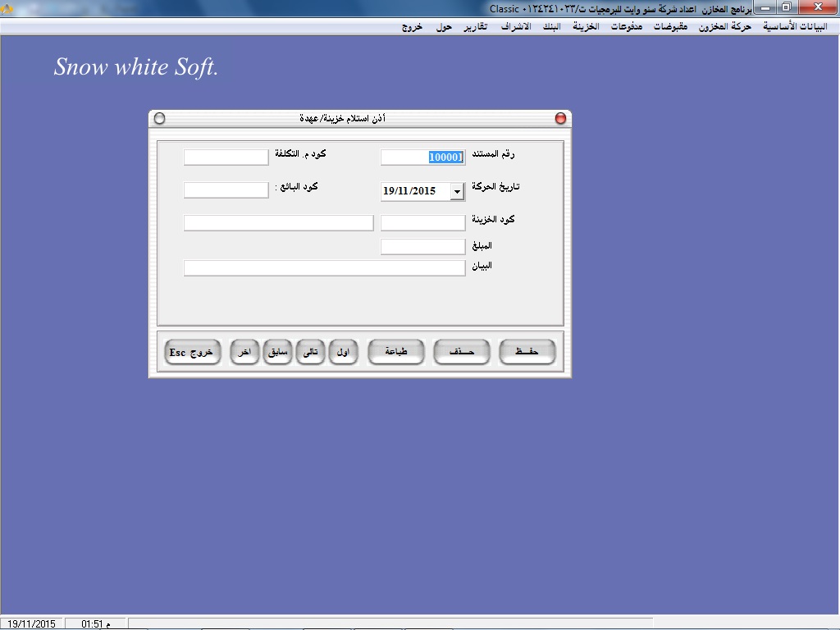Click the المبلغ amount input field

[422, 247]
